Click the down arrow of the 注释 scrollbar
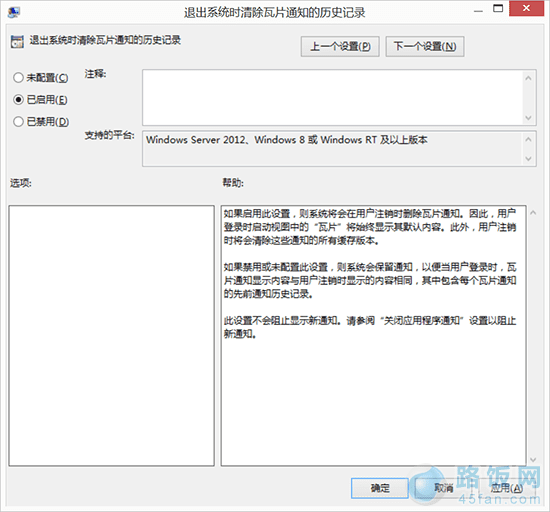Screen dimensions: 550x512 [x=529, y=118]
